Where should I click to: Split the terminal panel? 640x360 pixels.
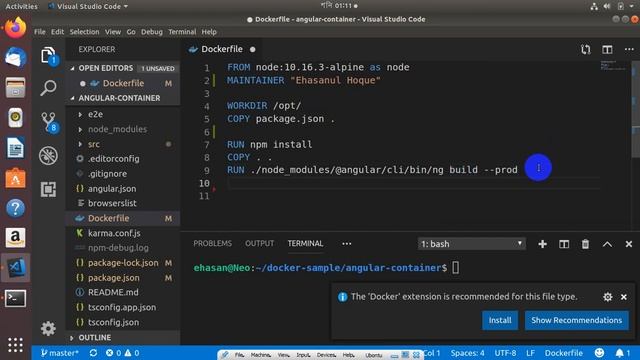[x=564, y=244]
